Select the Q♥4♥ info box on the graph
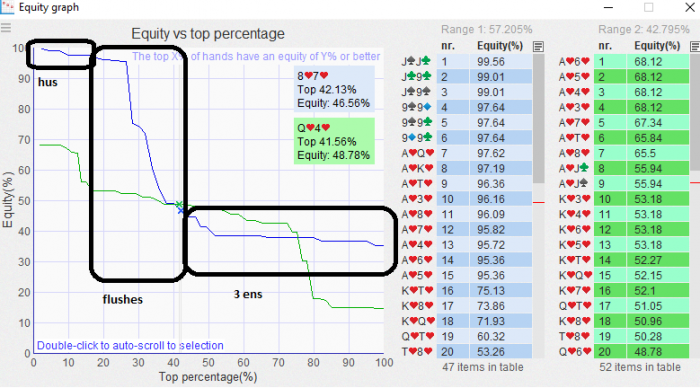 pos(334,142)
